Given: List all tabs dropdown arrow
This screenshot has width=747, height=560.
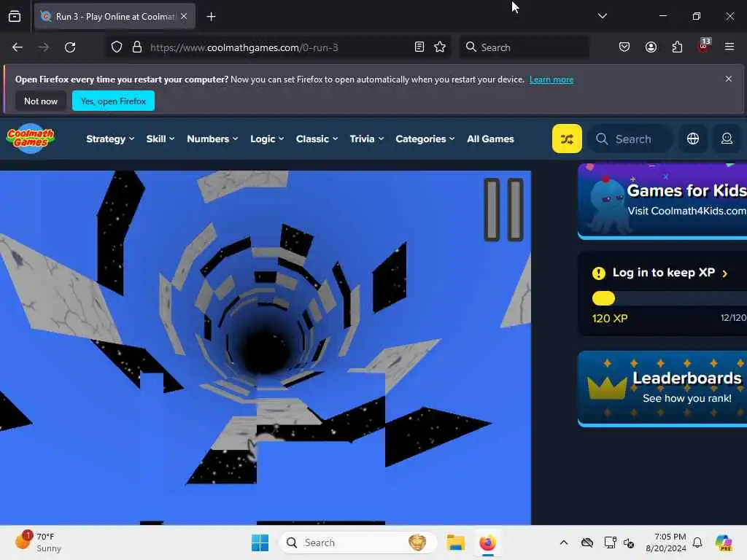Looking at the screenshot, I should click(602, 16).
